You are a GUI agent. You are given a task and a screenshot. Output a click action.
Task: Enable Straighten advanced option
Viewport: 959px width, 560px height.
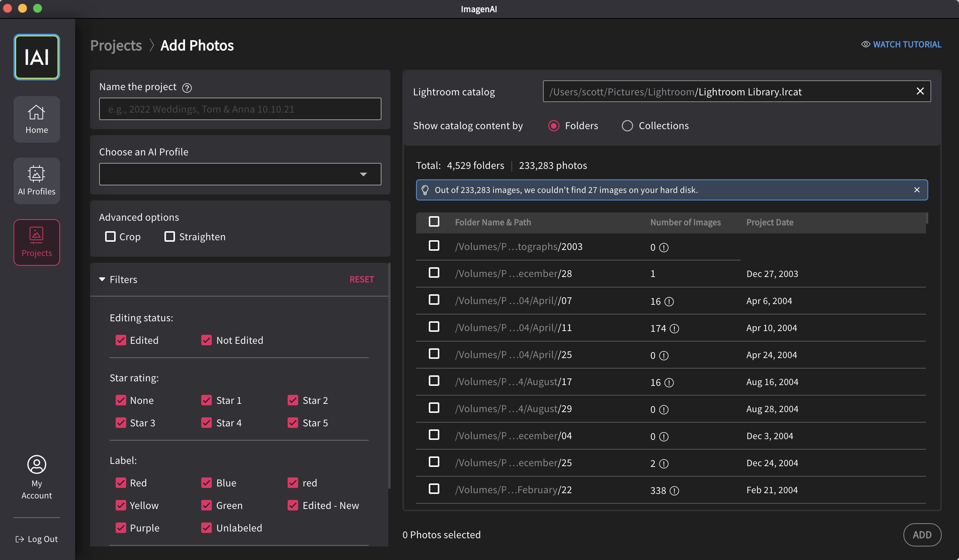coord(169,236)
